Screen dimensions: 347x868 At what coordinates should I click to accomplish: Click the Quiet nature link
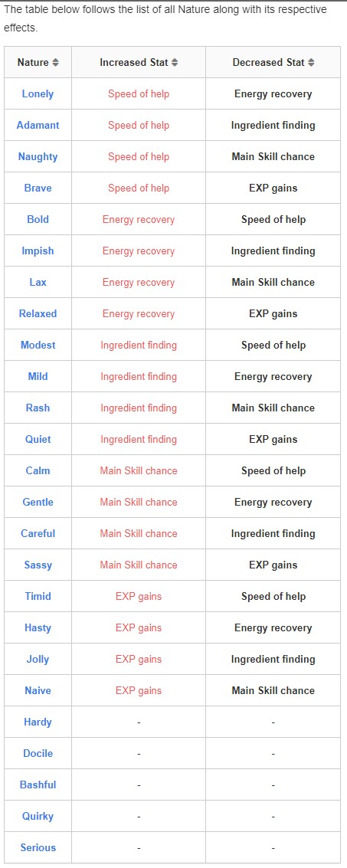38,439
